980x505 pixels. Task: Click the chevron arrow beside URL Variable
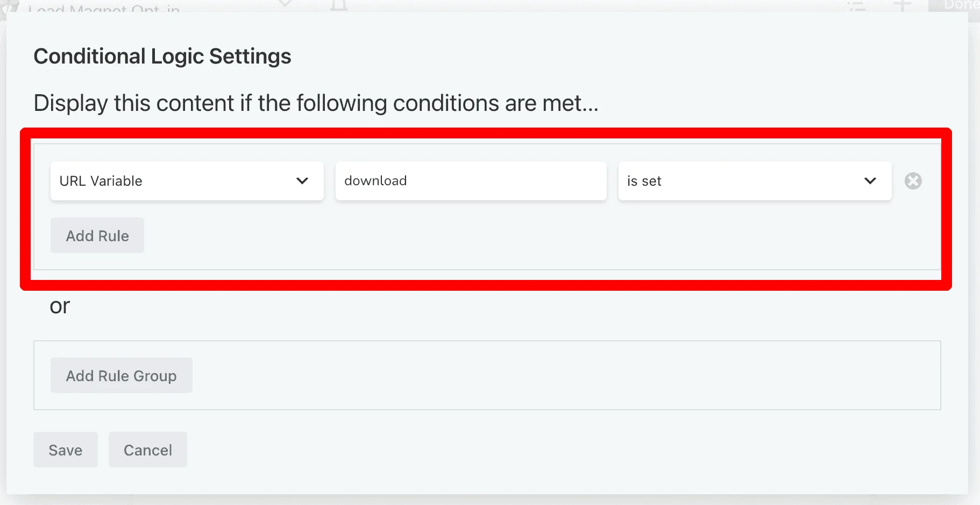click(302, 181)
